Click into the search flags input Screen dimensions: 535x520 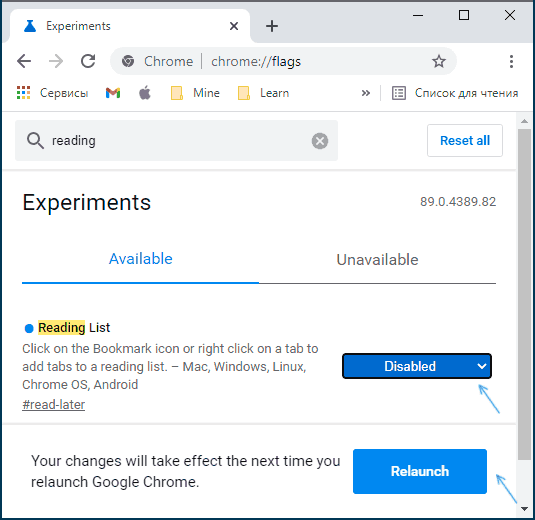click(177, 141)
